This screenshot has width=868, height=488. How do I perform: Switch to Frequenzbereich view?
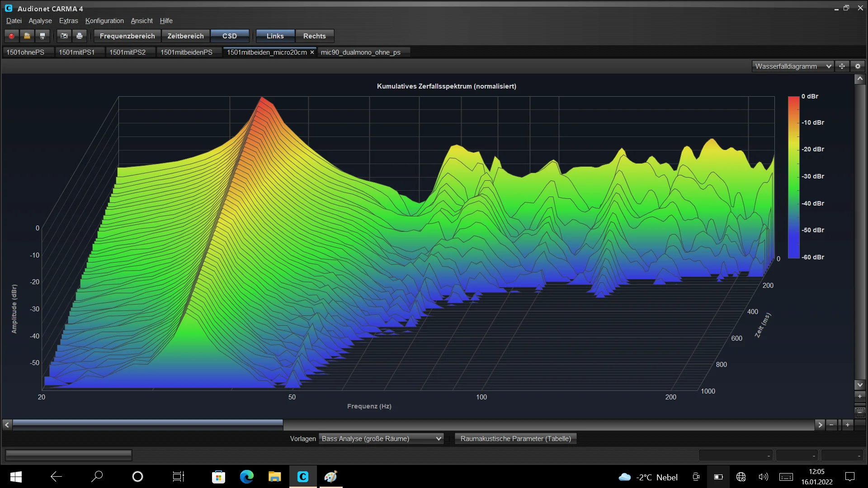[127, 36]
